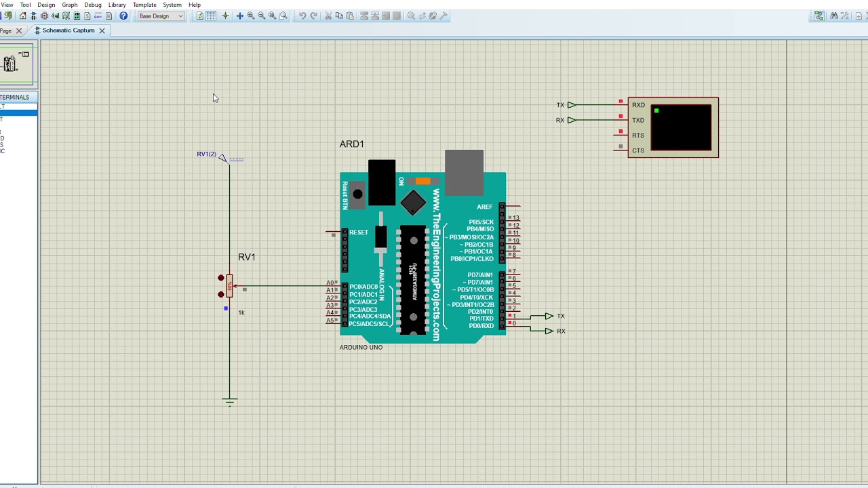Select the ground terminal symbol
Screen dimensions: 868x488
click(229, 401)
